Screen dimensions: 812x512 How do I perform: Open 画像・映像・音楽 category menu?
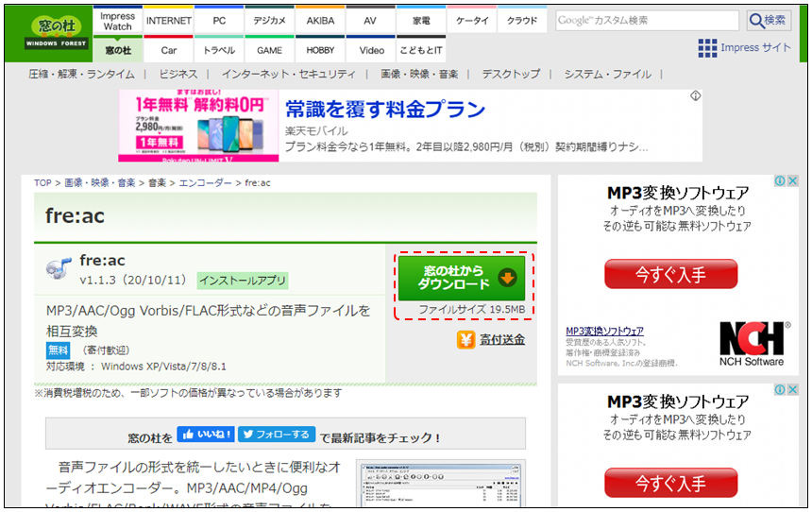(x=419, y=74)
